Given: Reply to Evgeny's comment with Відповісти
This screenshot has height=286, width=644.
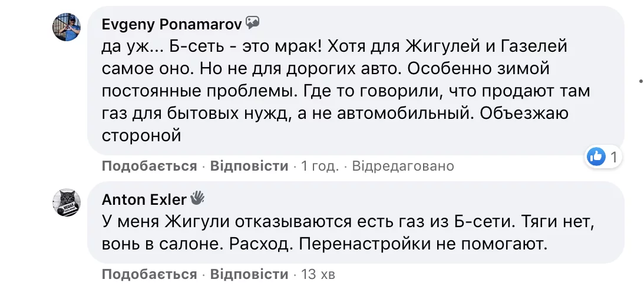Looking at the screenshot, I should (x=249, y=166).
